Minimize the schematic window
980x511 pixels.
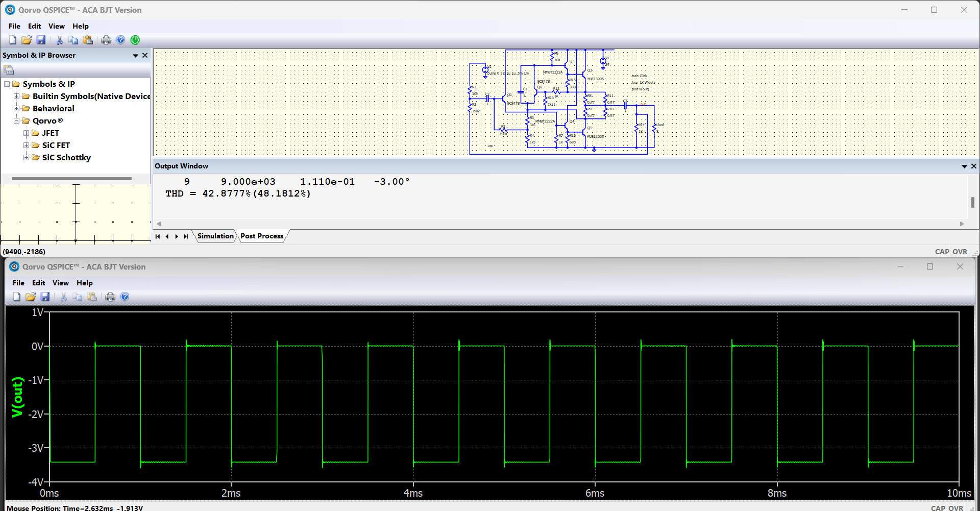pyautogui.click(x=904, y=10)
